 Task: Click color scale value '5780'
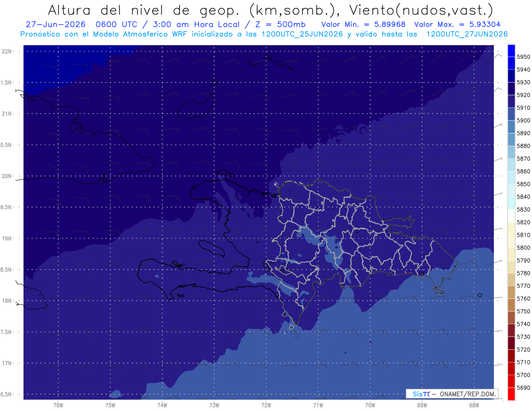(524, 273)
